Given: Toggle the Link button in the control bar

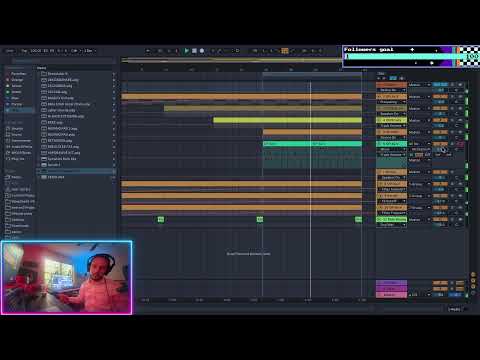Looking at the screenshot, I should click(10, 51).
